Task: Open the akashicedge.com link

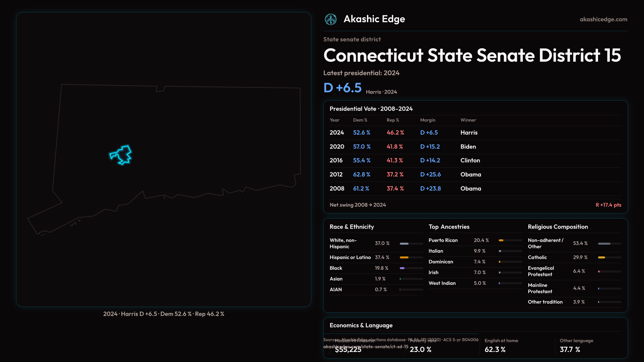Action: point(603,19)
